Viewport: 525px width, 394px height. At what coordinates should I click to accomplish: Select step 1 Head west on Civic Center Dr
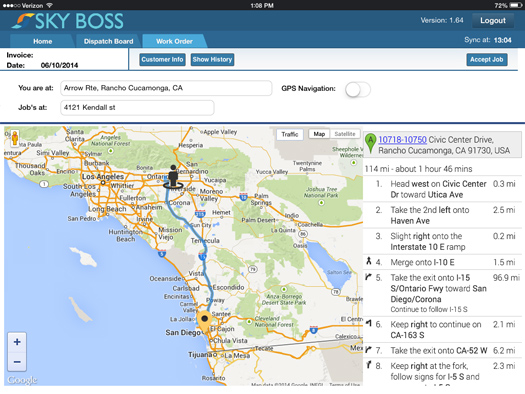(x=442, y=189)
